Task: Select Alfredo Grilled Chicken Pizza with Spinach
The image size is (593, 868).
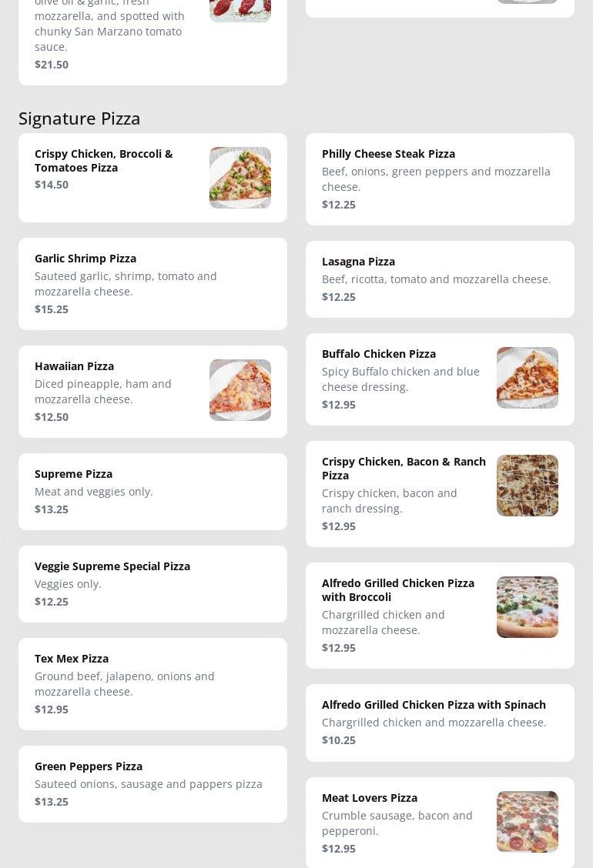Action: (434, 705)
